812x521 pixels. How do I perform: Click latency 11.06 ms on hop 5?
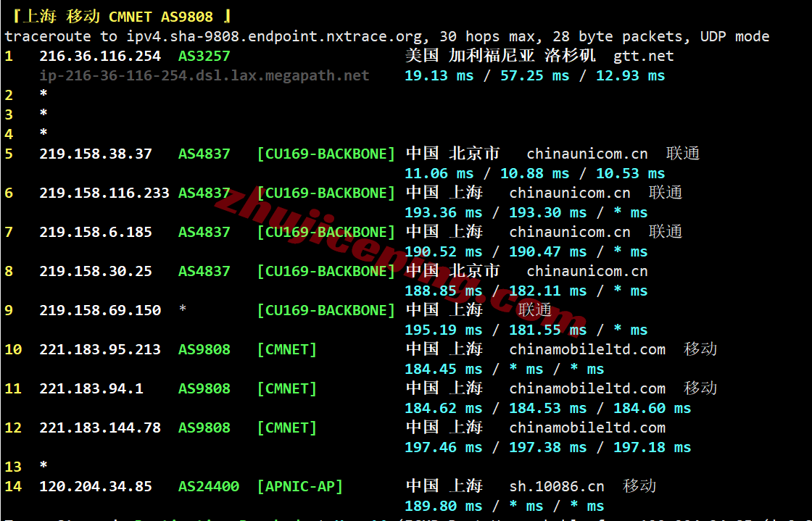[x=439, y=174]
